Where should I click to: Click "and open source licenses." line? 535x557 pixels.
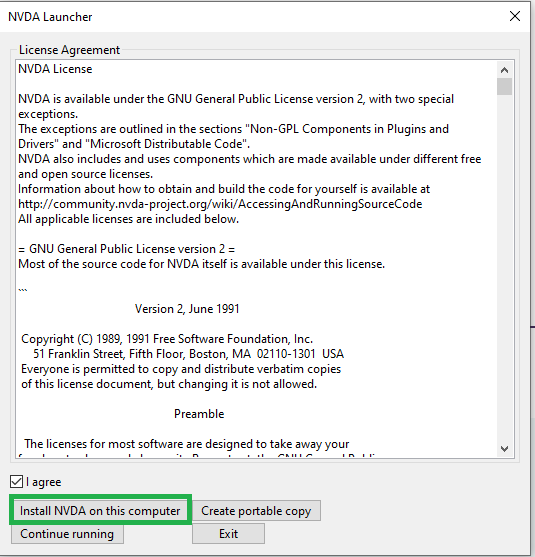(x=85, y=174)
